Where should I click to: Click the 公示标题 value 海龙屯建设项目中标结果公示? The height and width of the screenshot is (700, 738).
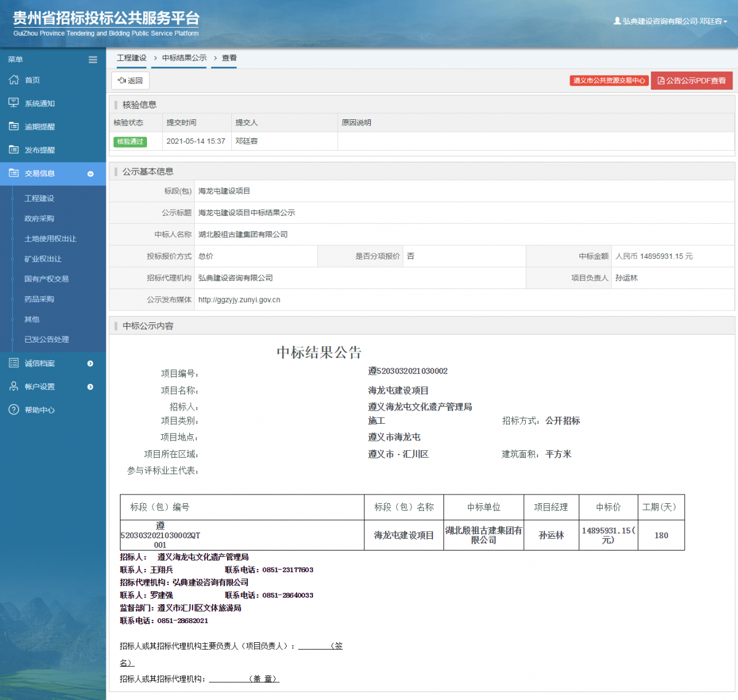click(247, 213)
